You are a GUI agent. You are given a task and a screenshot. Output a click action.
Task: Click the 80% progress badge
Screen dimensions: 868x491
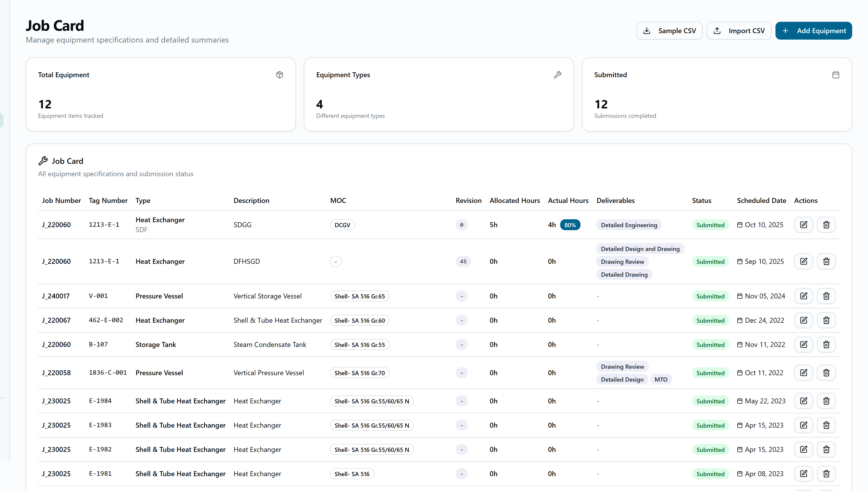[x=570, y=225]
